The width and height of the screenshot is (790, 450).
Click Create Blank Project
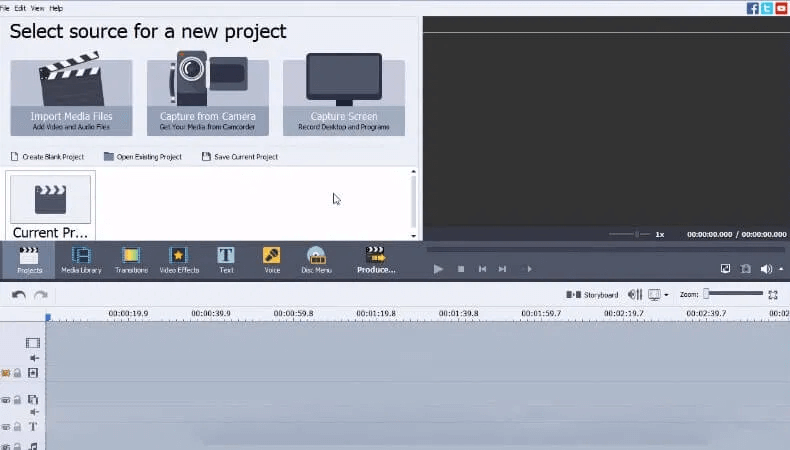tap(47, 157)
